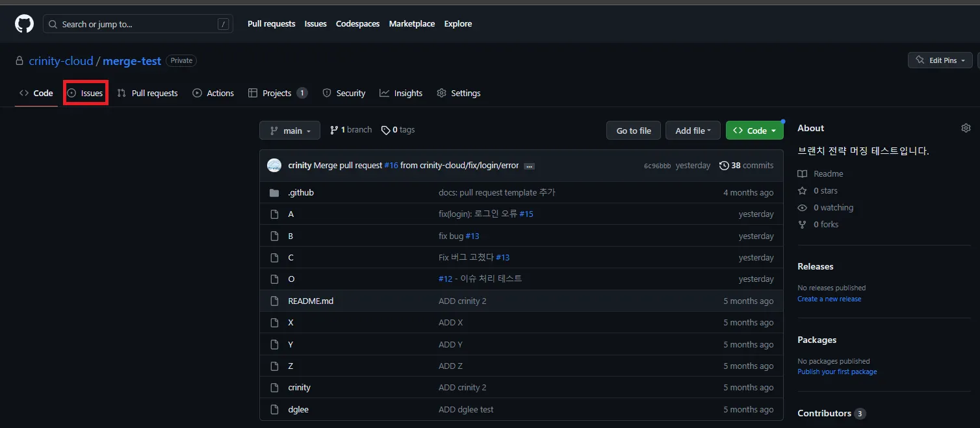Switch to the Code tab
This screenshot has height=428, width=980.
click(x=36, y=94)
